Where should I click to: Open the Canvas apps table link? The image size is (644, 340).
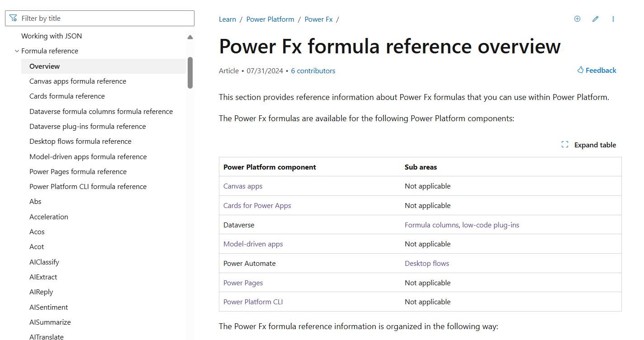click(243, 186)
